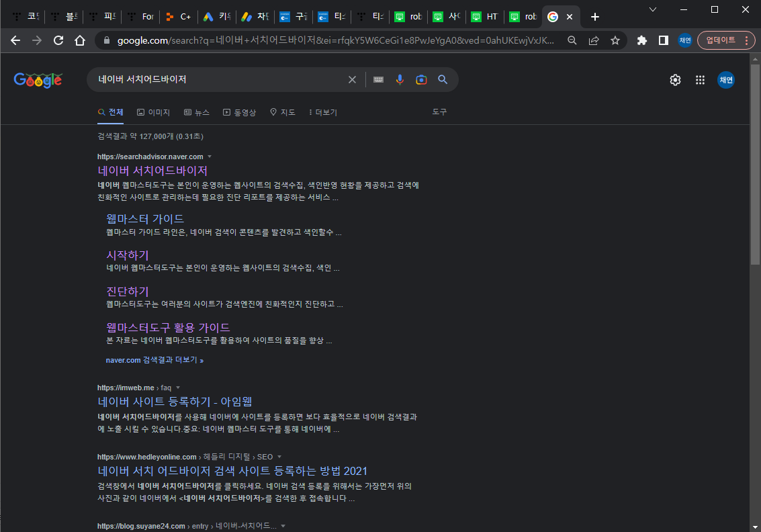This screenshot has width=761, height=532.
Task: Switch to the 뉴스 tab
Action: (x=197, y=112)
